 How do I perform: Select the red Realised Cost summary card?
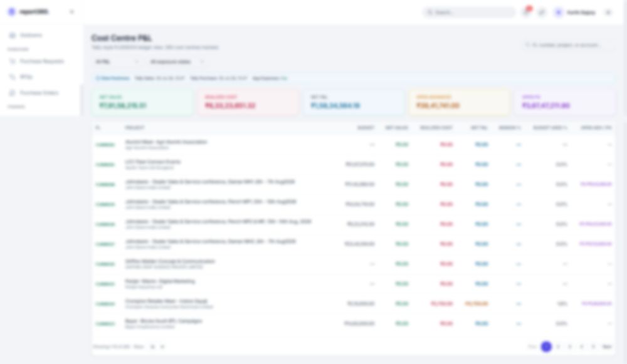click(248, 102)
